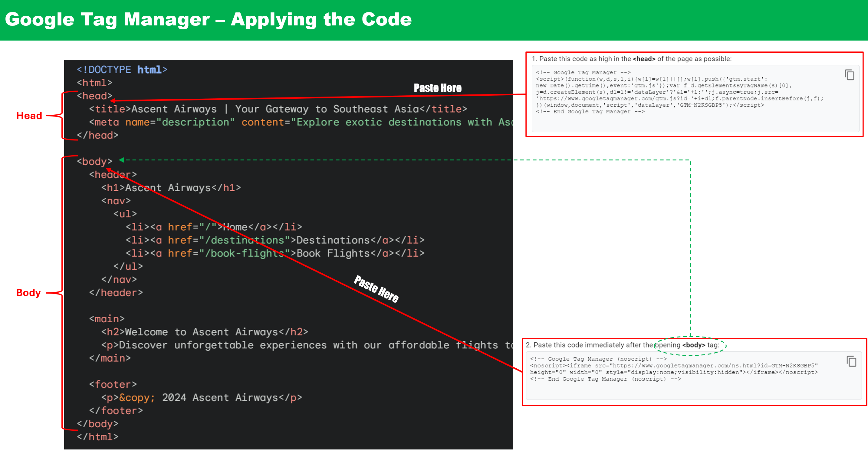Screen dimensions: 868x454
Task: Click the opening <body> tag line
Action: tap(94, 161)
